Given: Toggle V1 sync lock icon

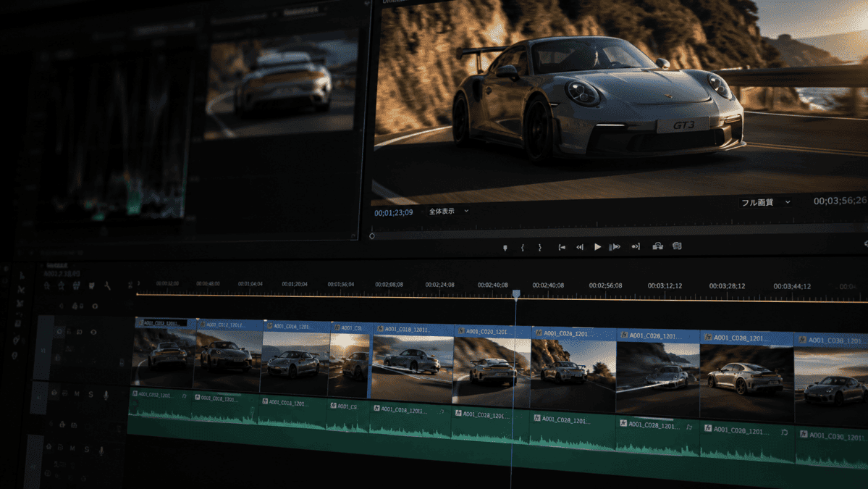Looking at the screenshot, I should [80, 333].
